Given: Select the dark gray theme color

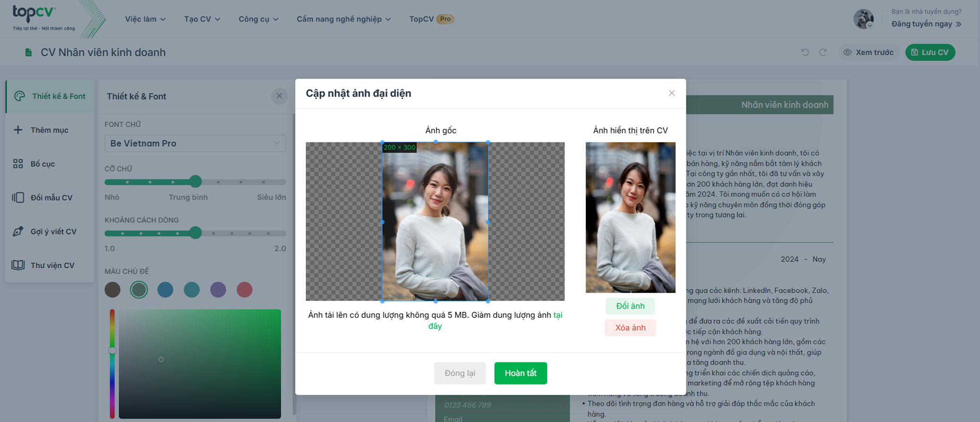Looking at the screenshot, I should click(113, 290).
